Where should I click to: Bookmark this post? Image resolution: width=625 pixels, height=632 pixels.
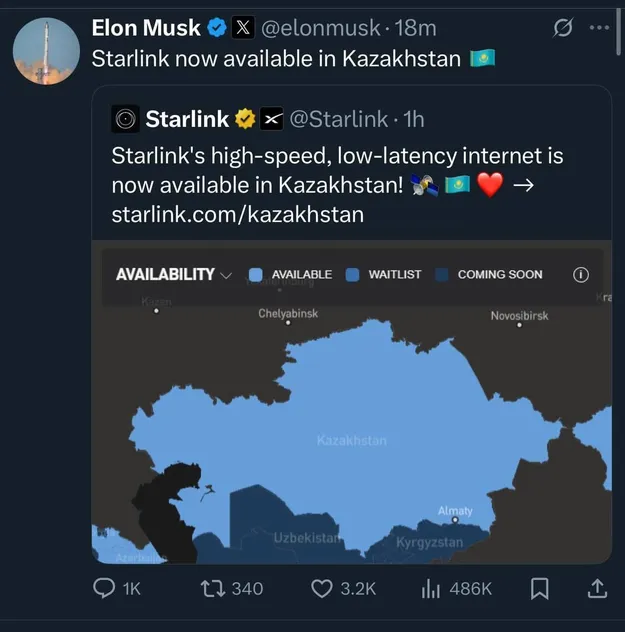[539, 589]
